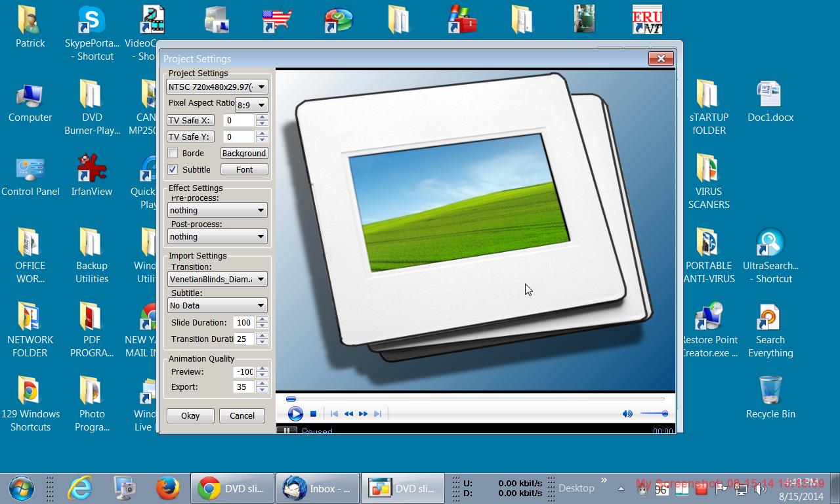The image size is (840, 504).
Task: Expand the Post-process effect dropdown
Action: [x=217, y=236]
